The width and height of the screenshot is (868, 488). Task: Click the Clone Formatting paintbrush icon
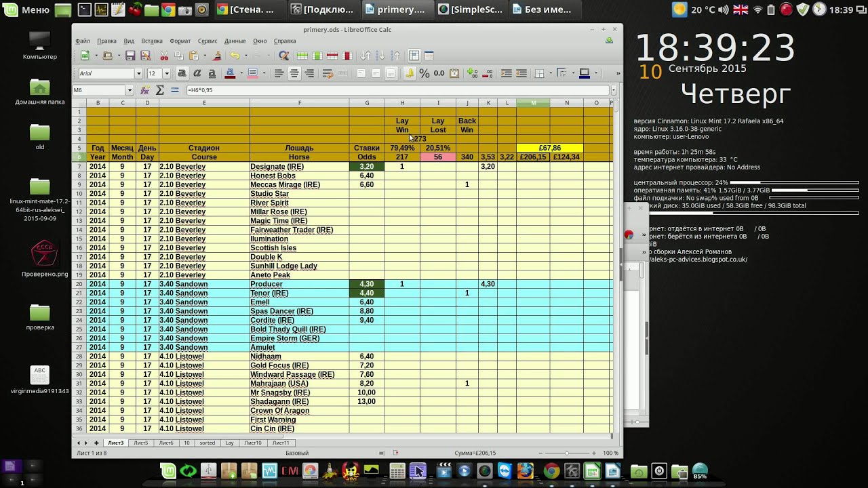click(217, 56)
